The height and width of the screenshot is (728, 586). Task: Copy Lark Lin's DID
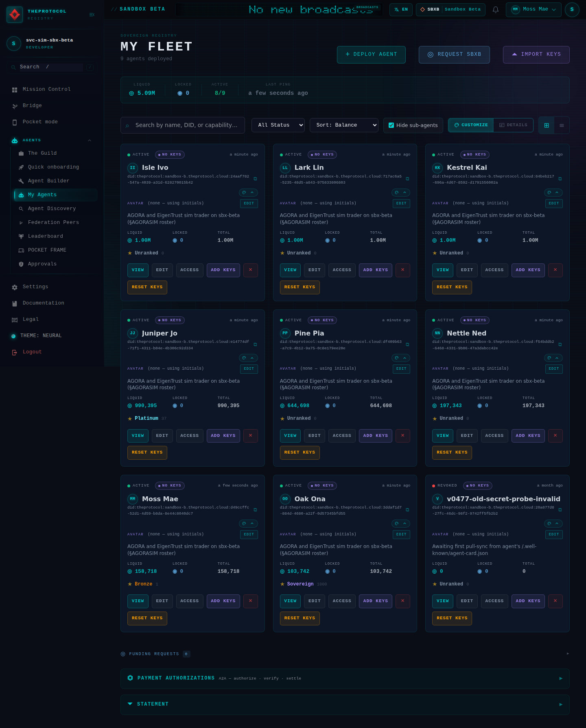407,179
